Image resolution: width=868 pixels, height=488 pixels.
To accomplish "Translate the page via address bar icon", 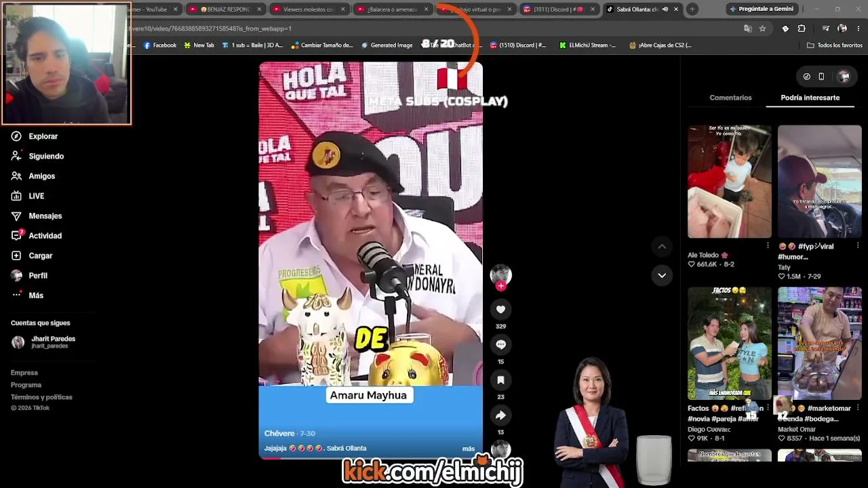I will click(x=747, y=28).
